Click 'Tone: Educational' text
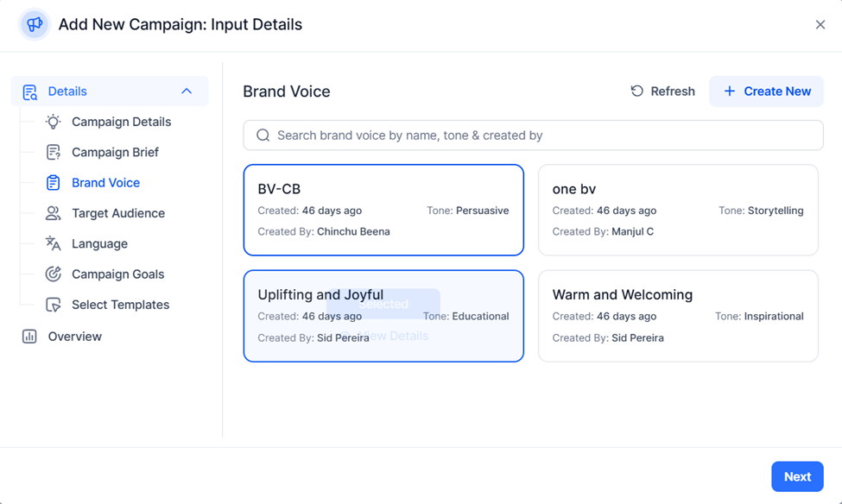 465,317
